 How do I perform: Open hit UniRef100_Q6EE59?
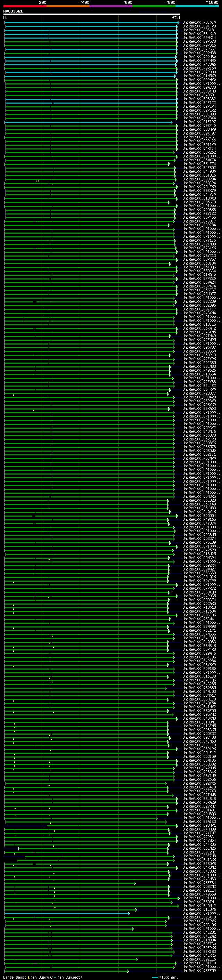[199, 971]
